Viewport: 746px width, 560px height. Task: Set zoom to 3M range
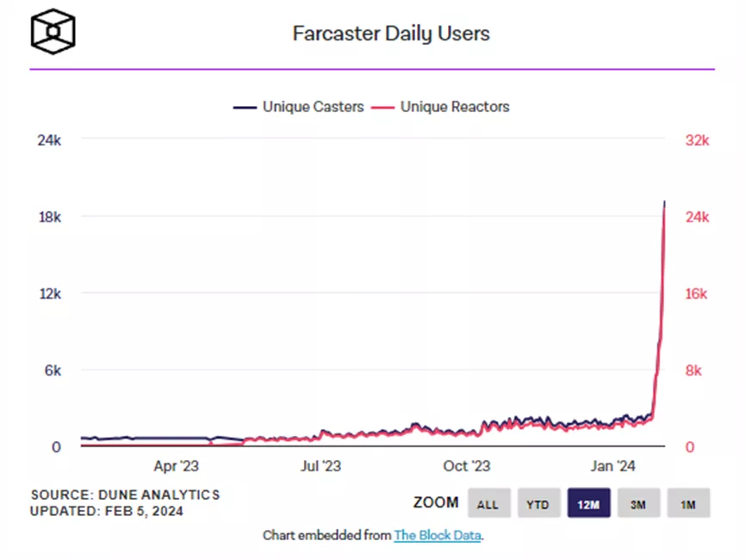(x=637, y=504)
